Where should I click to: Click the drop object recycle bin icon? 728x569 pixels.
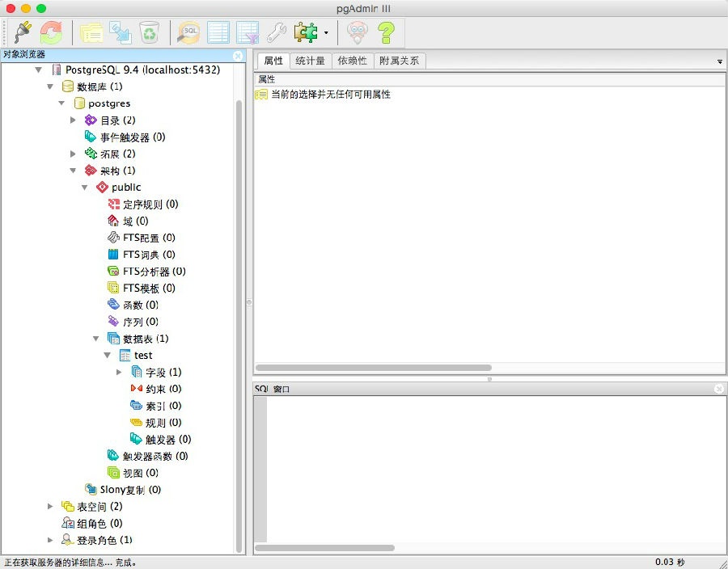(149, 32)
